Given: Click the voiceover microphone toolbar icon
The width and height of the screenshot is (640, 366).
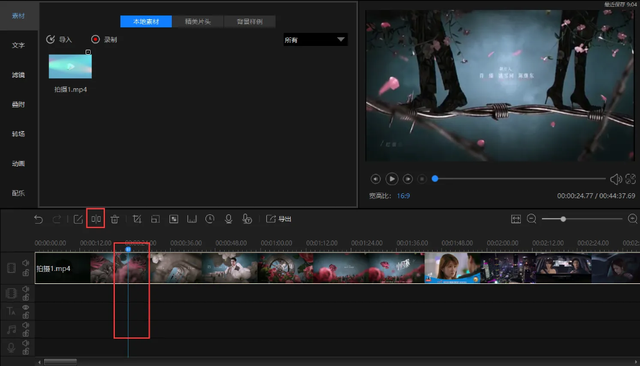Looking at the screenshot, I should point(229,219).
